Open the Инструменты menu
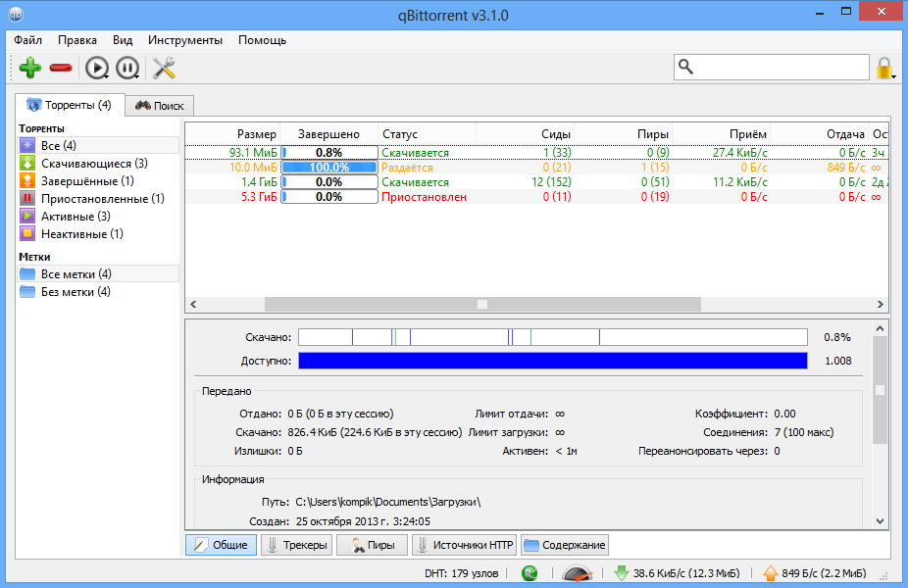 (184, 40)
